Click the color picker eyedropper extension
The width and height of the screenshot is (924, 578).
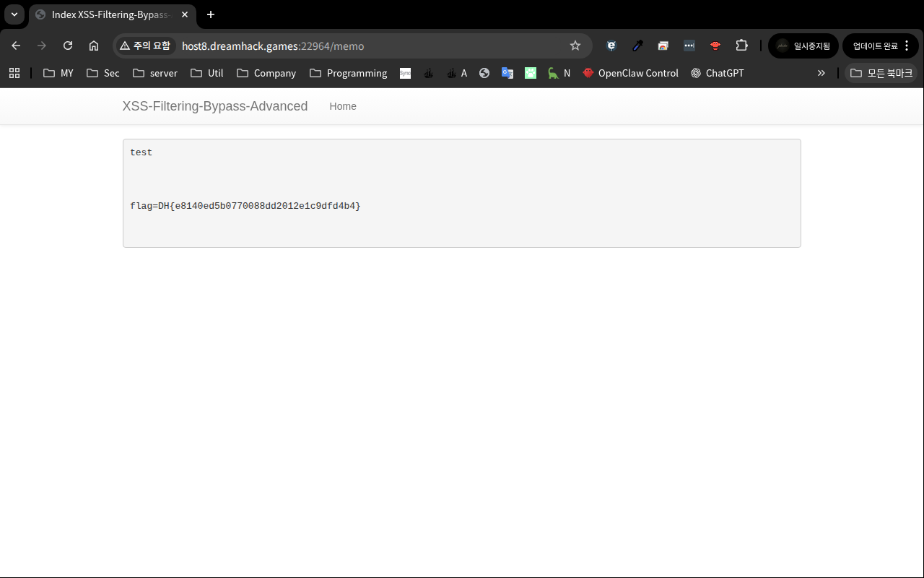pos(637,46)
